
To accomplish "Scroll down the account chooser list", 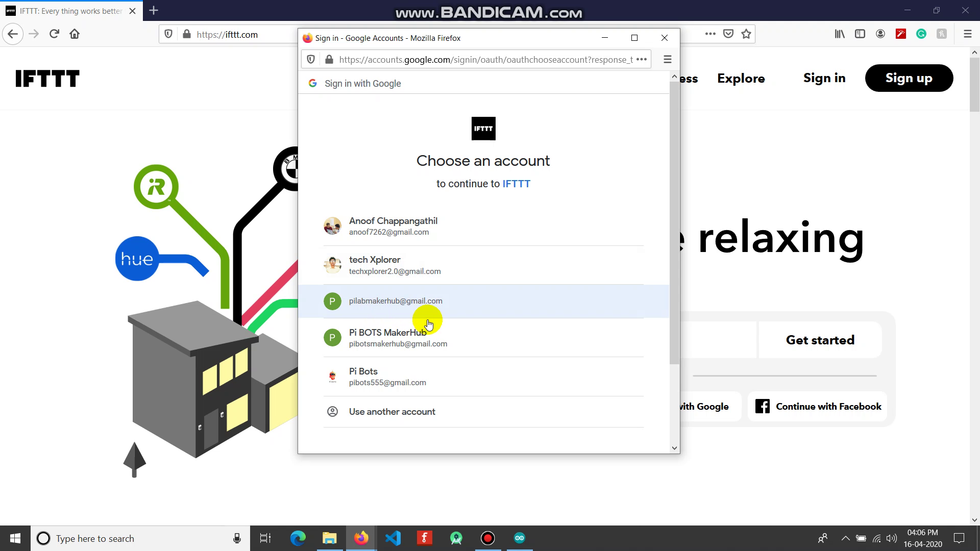I will 674,447.
